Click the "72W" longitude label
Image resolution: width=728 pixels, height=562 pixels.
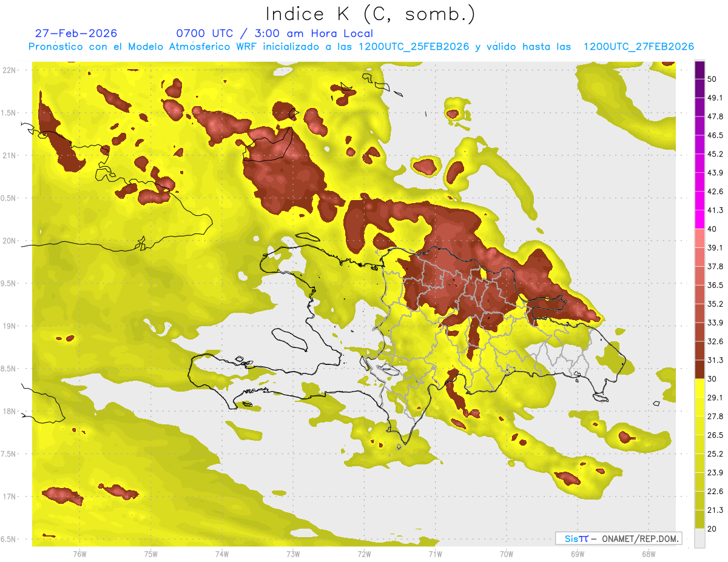pos(364,554)
